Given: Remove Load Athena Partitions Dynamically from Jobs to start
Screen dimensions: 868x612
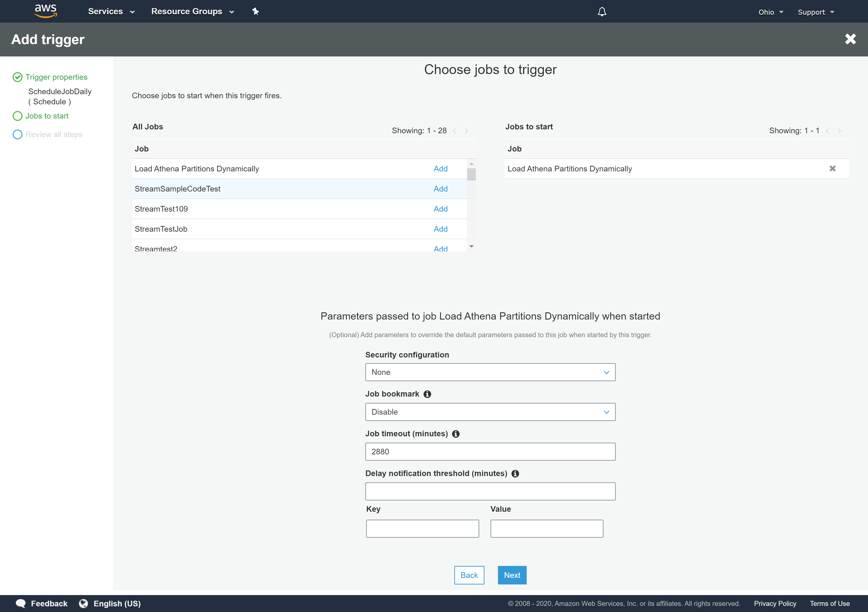Looking at the screenshot, I should pos(833,168).
